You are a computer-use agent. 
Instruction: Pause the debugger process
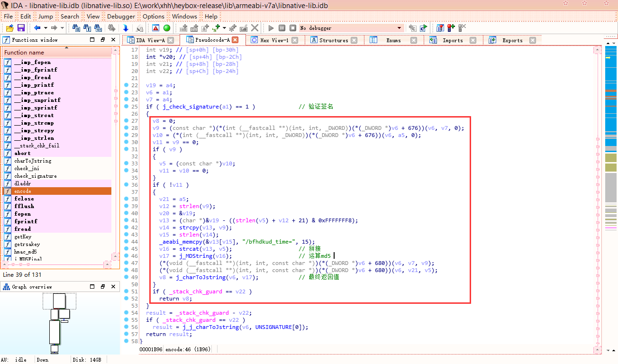tap(282, 28)
